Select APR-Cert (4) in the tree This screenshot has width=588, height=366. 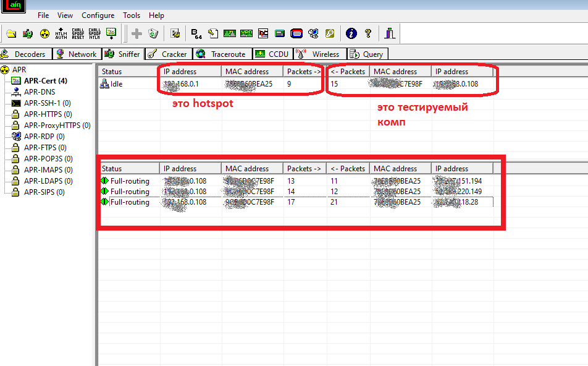tap(45, 81)
